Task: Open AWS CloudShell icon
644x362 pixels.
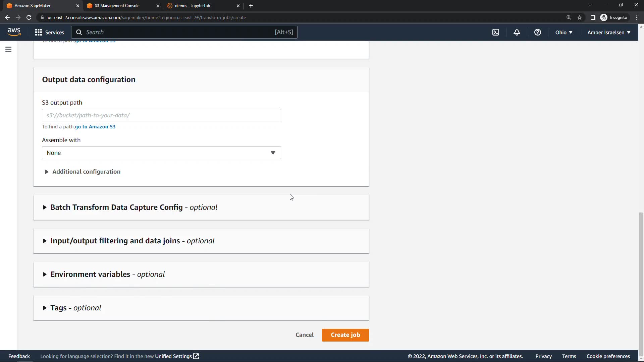Action: point(496,32)
